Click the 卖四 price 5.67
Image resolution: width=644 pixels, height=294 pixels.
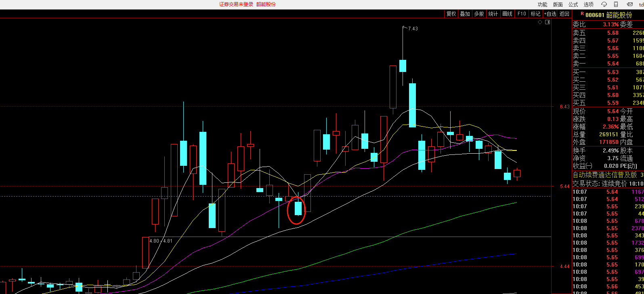point(613,41)
